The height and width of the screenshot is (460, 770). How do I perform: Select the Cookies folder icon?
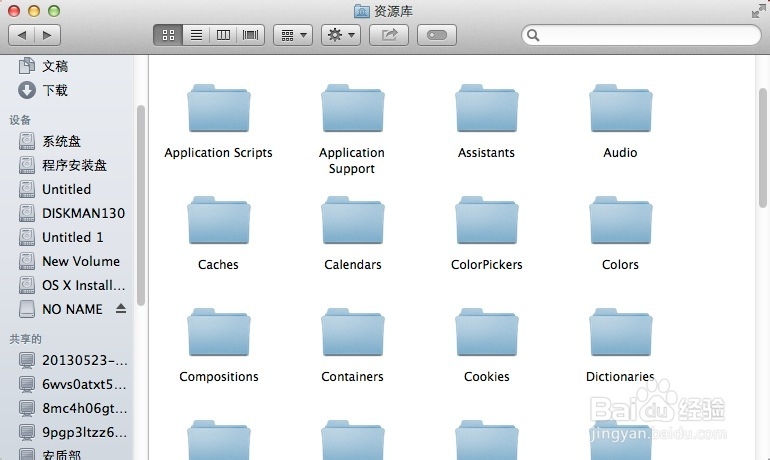pos(487,332)
